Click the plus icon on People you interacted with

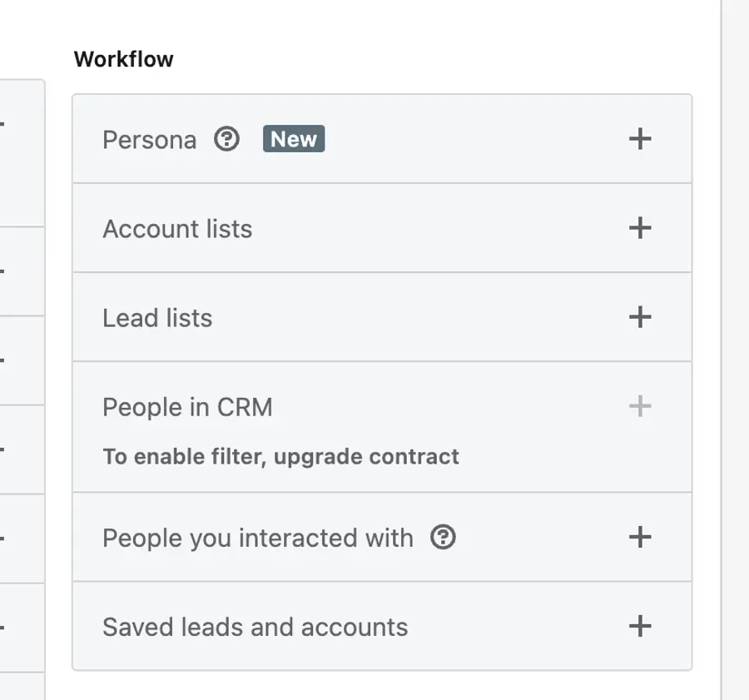point(640,539)
